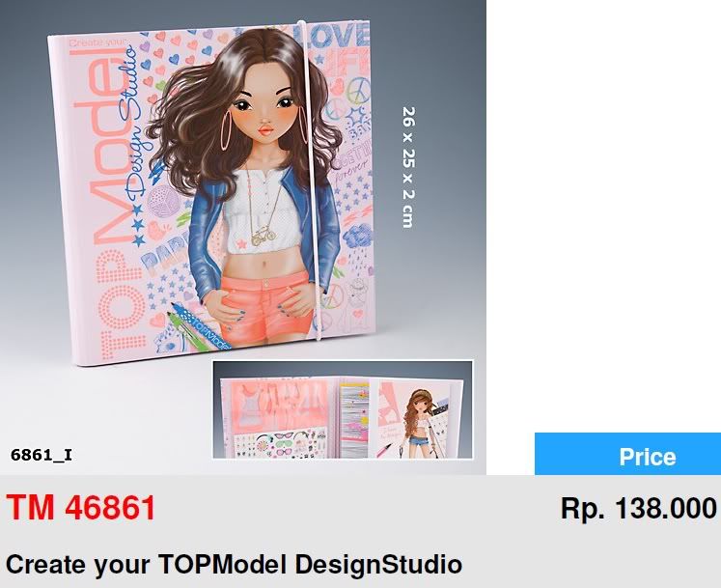Click the sticker sheet in preview image
The width and height of the screenshot is (721, 588).
click(281, 443)
